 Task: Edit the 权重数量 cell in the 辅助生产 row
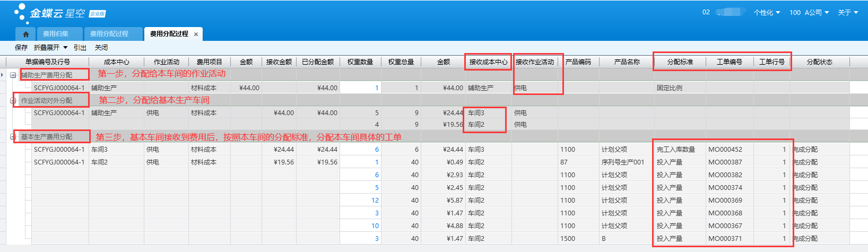point(360,88)
